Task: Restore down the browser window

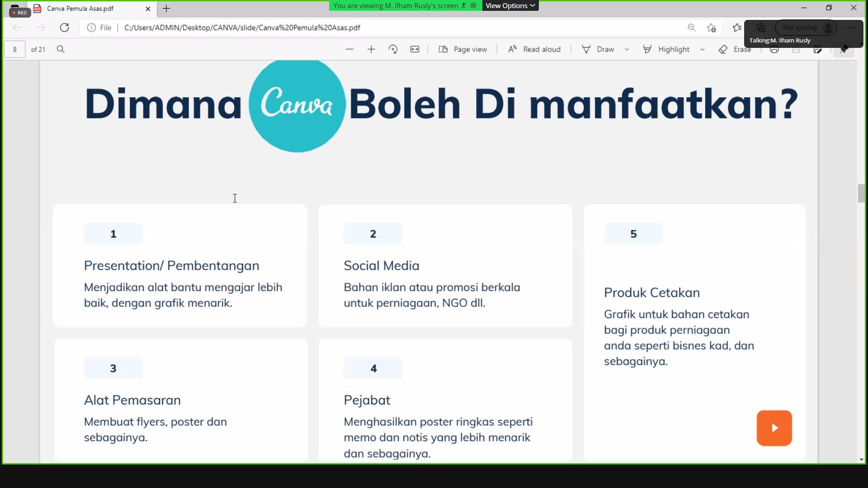Action: pyautogui.click(x=829, y=8)
